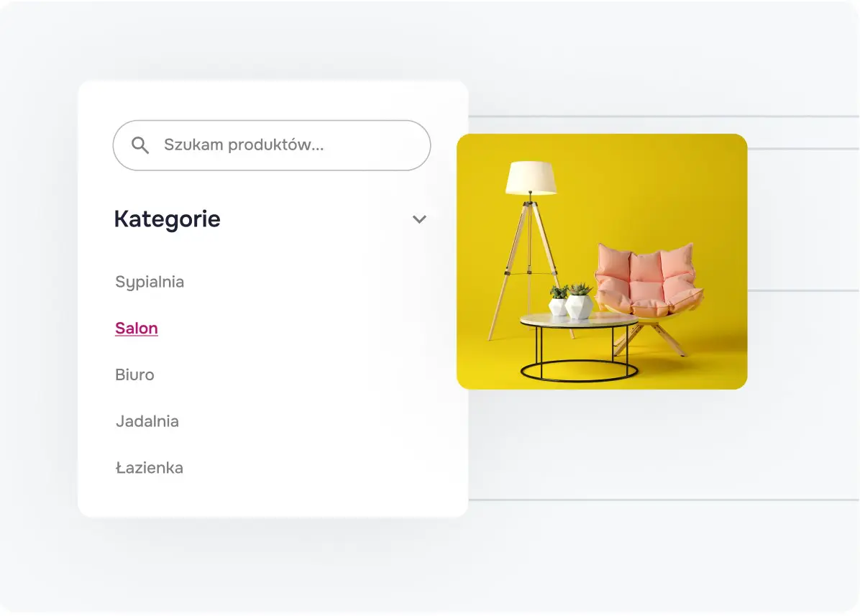This screenshot has width=860, height=616.
Task: Collapse the Kategorie list with the chevron
Action: click(419, 219)
